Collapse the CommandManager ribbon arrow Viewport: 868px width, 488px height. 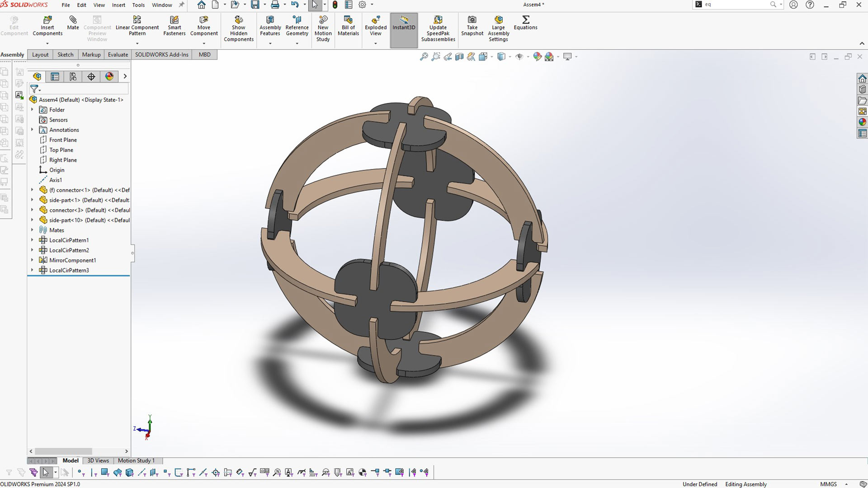862,43
